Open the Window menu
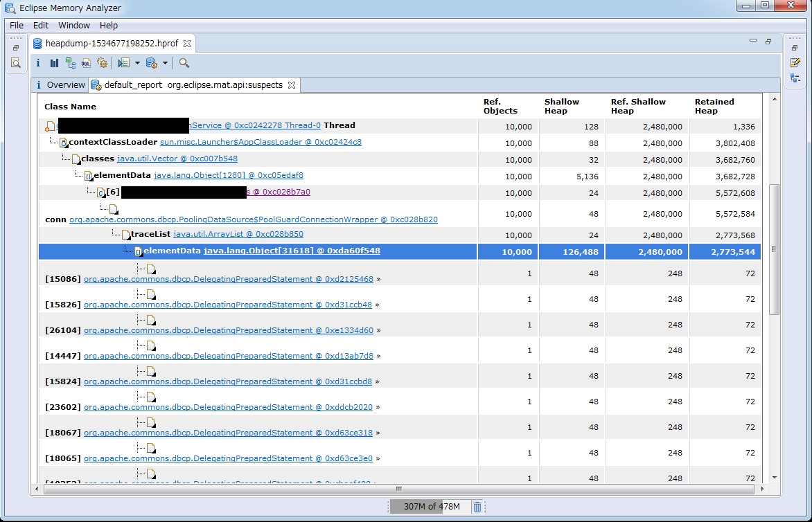This screenshot has width=812, height=522. pyautogui.click(x=73, y=25)
